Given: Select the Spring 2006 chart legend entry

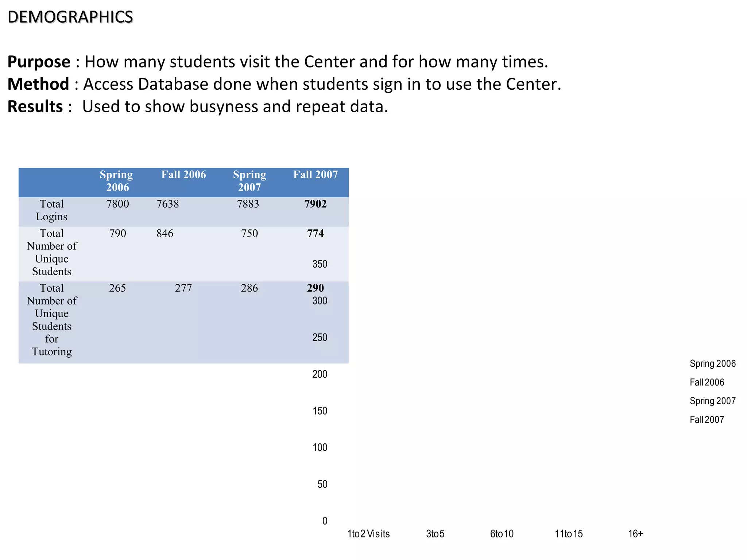Looking at the screenshot, I should (x=712, y=363).
